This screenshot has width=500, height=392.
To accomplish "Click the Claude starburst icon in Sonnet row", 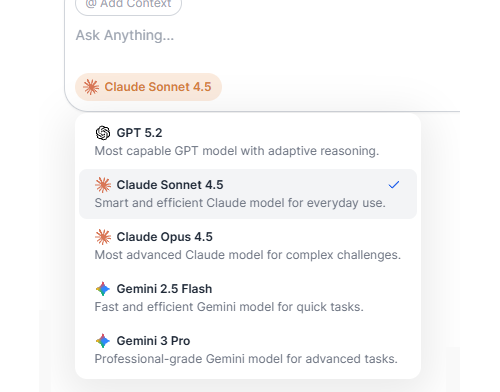I will (x=103, y=185).
